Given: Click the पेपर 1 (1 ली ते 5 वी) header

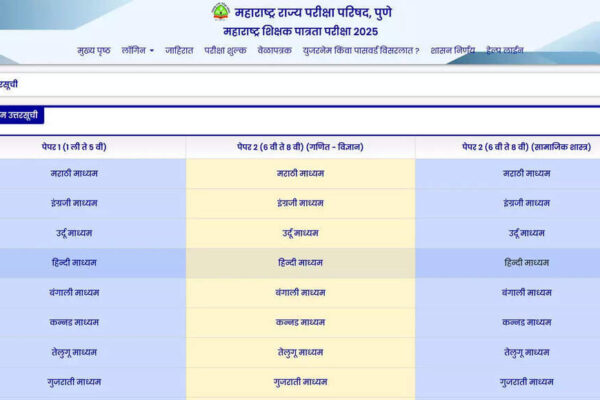Looking at the screenshot, I should click(74, 147).
